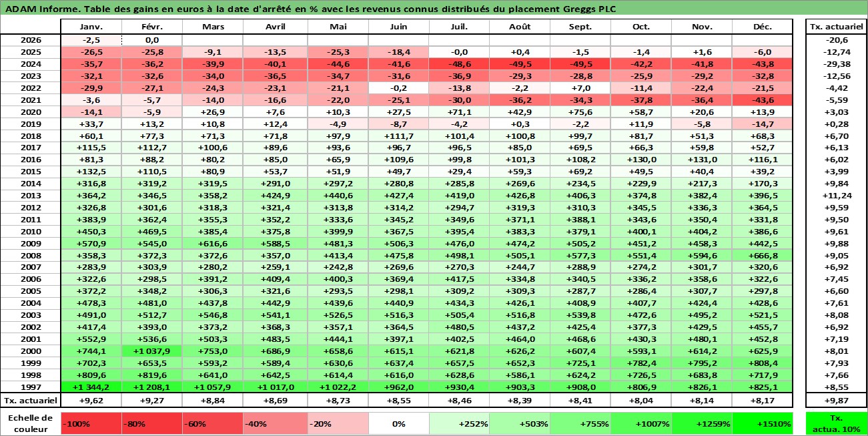
Task: Select cell '+1 037,9' in year 2000
Action: [x=151, y=351]
